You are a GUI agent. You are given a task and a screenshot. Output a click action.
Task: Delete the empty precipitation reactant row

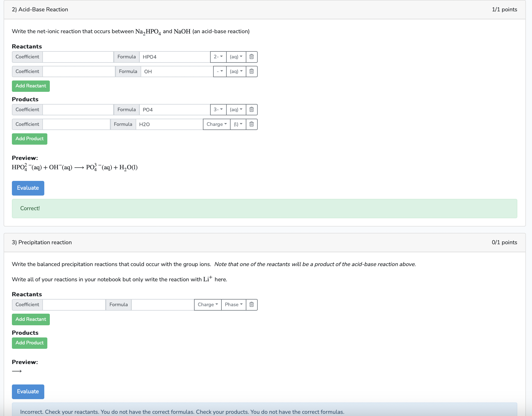pyautogui.click(x=251, y=305)
